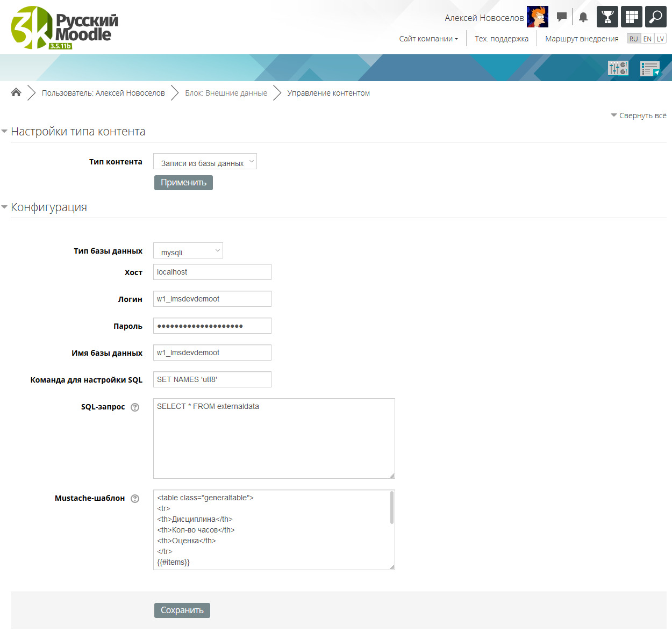Show help for Mustache-шаблон field

click(135, 499)
